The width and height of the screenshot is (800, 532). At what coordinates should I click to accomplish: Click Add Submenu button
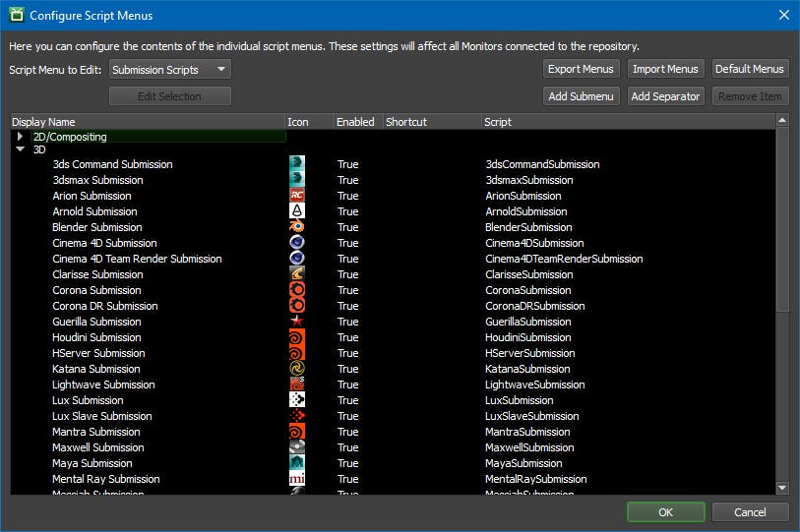581,96
